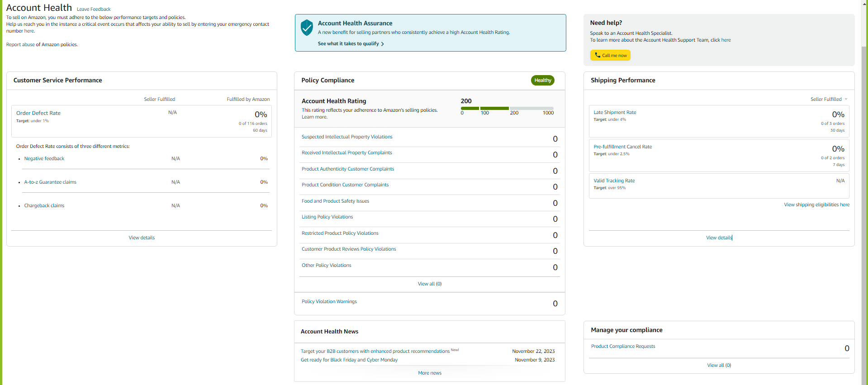The height and width of the screenshot is (385, 868).
Task: Click the 'Account Health' page heading
Action: 39,8
